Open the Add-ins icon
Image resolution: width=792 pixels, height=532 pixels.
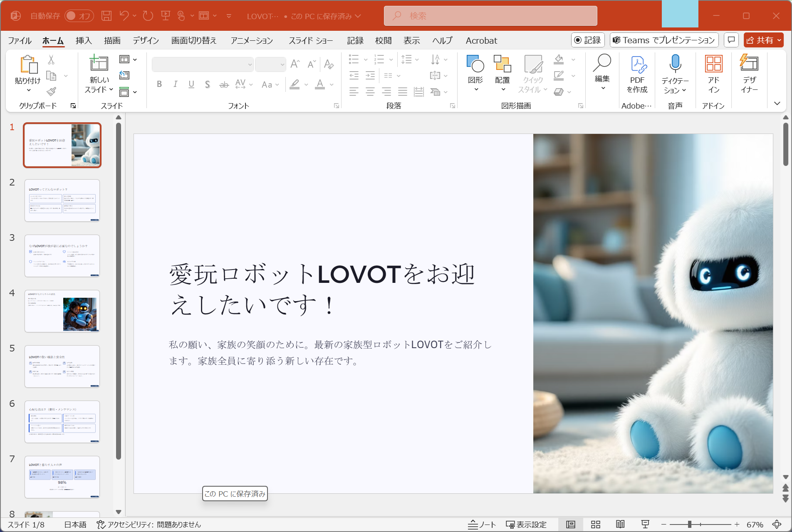[x=714, y=75]
